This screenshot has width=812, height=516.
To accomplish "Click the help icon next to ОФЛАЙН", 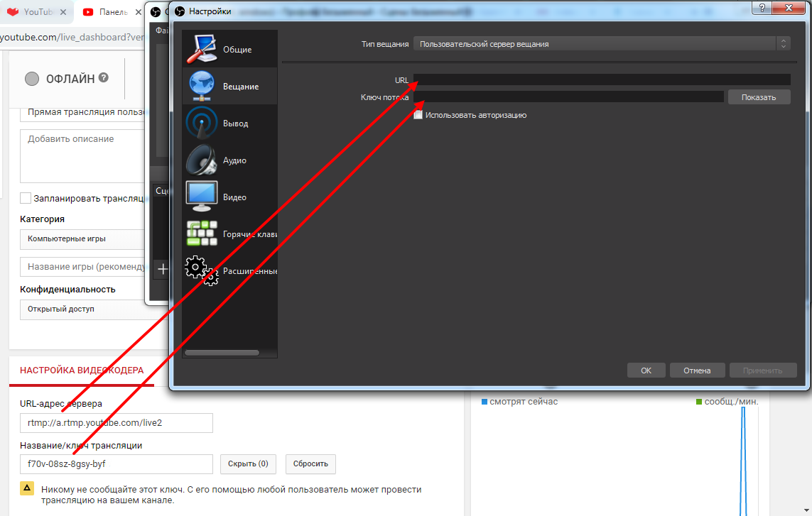I will pyautogui.click(x=104, y=78).
